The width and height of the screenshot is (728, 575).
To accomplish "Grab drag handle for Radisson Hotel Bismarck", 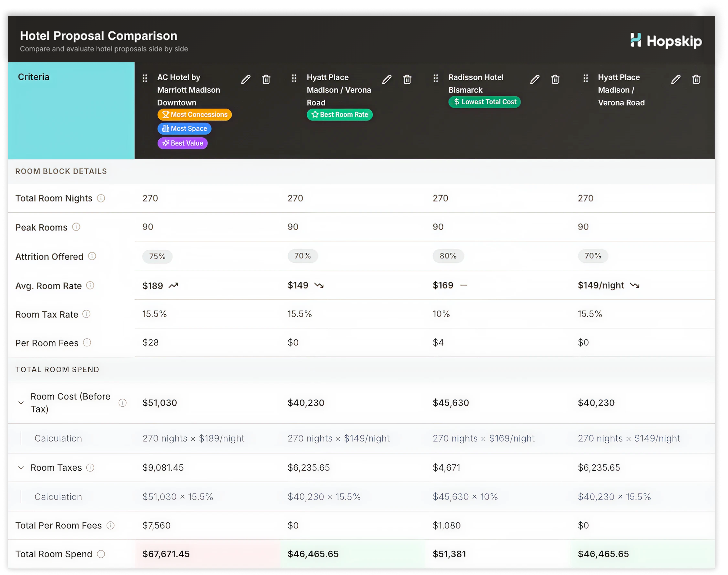I will click(x=436, y=78).
